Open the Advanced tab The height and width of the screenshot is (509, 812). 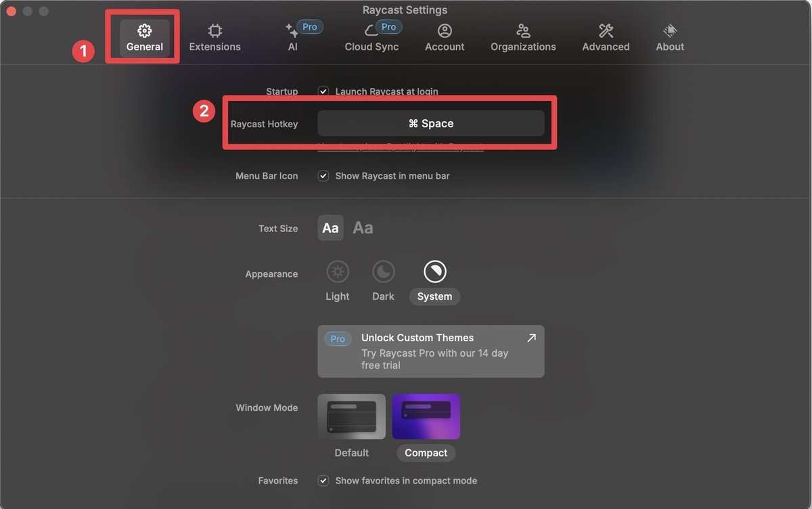(x=606, y=38)
